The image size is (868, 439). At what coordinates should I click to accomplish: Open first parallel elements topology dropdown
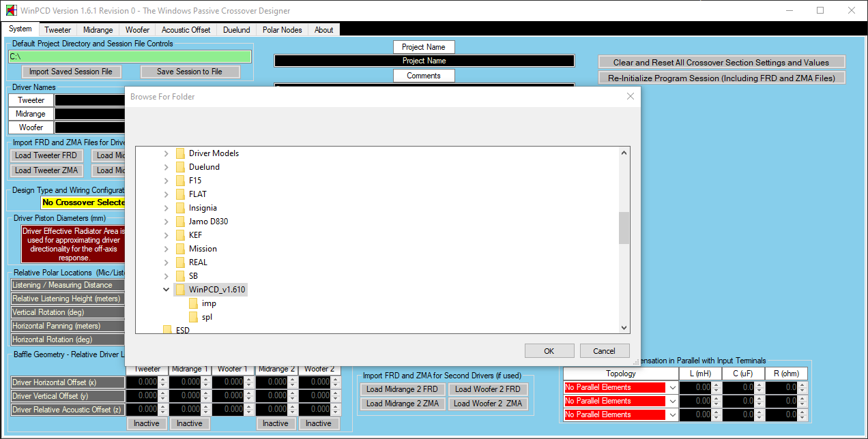coord(672,387)
